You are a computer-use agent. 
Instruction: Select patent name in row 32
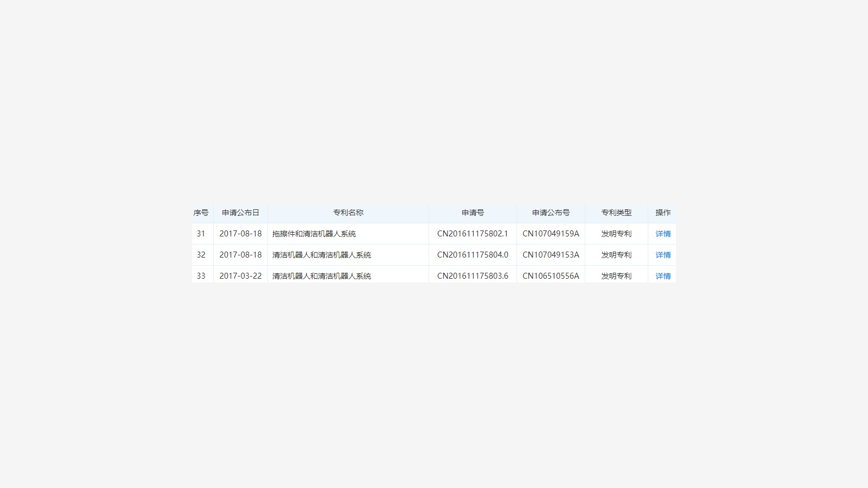(x=322, y=255)
